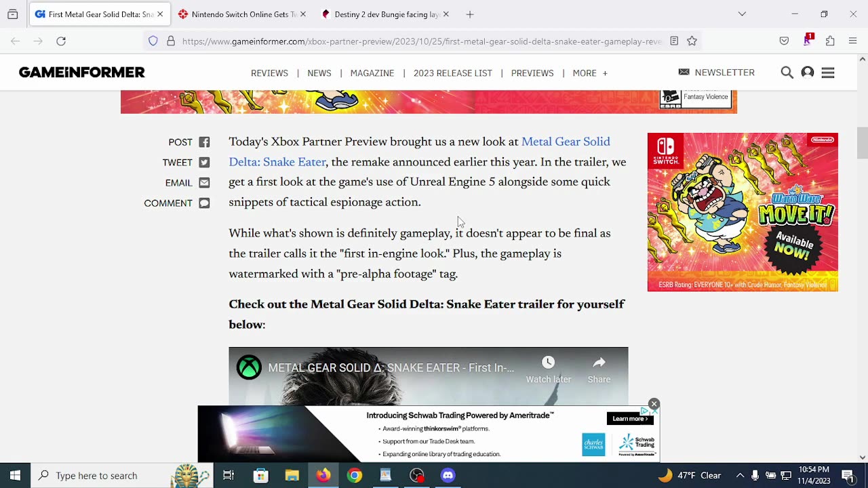The height and width of the screenshot is (488, 868).
Task: Open the 2023 RELEASE LIST menu item
Action: coord(453,73)
